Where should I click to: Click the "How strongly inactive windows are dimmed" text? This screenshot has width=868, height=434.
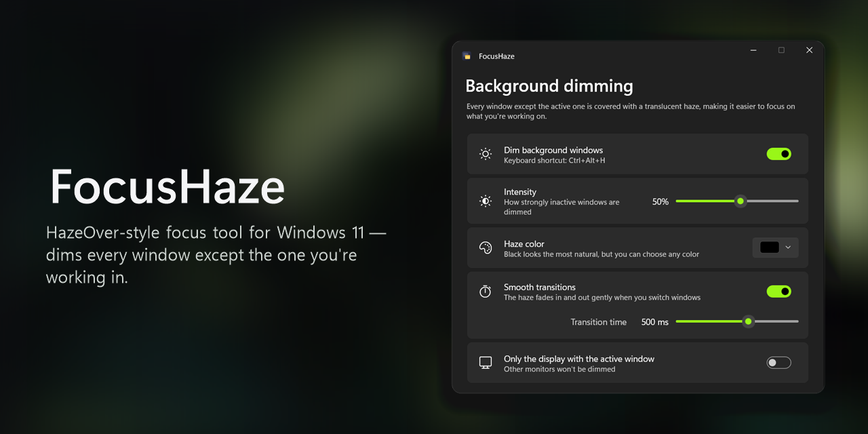[x=561, y=207]
